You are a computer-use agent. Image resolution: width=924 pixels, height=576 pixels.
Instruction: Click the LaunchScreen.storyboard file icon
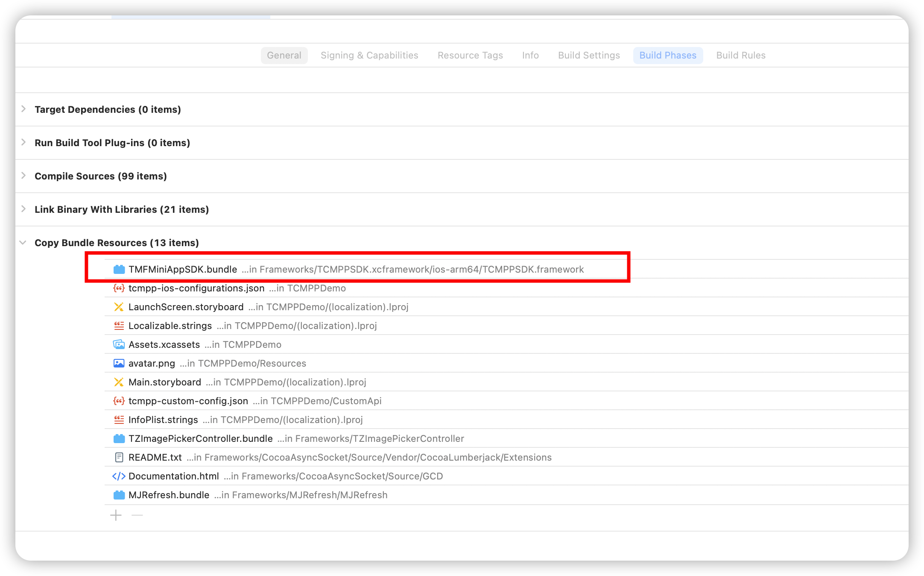119,307
